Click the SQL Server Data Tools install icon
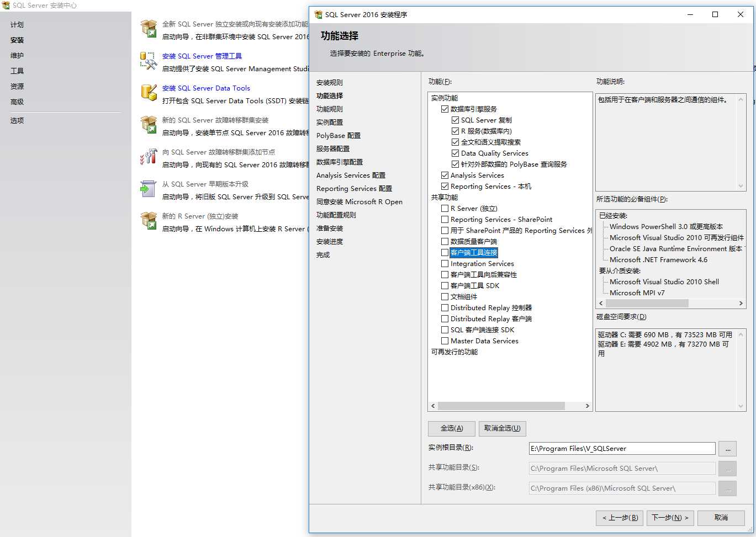 click(149, 93)
